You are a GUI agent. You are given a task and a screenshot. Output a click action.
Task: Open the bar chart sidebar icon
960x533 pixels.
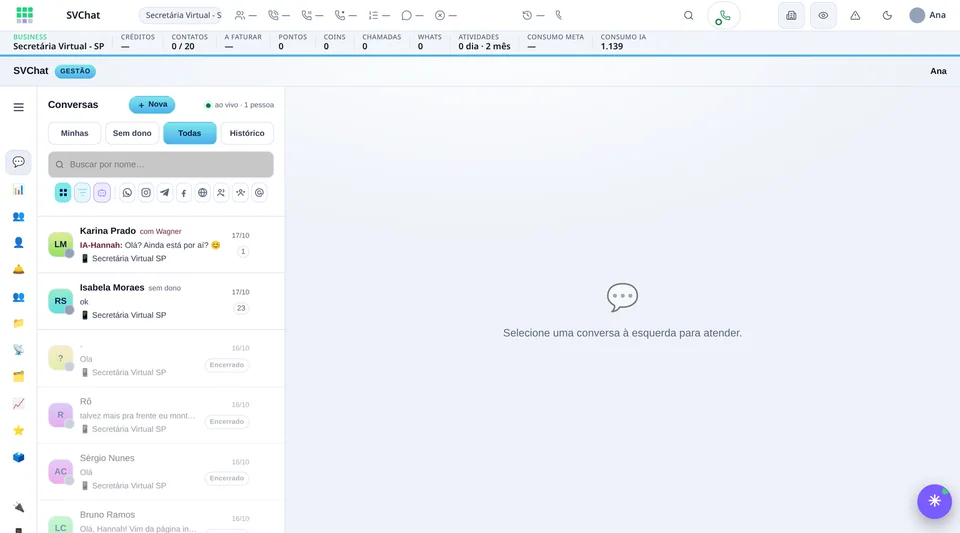click(18, 190)
